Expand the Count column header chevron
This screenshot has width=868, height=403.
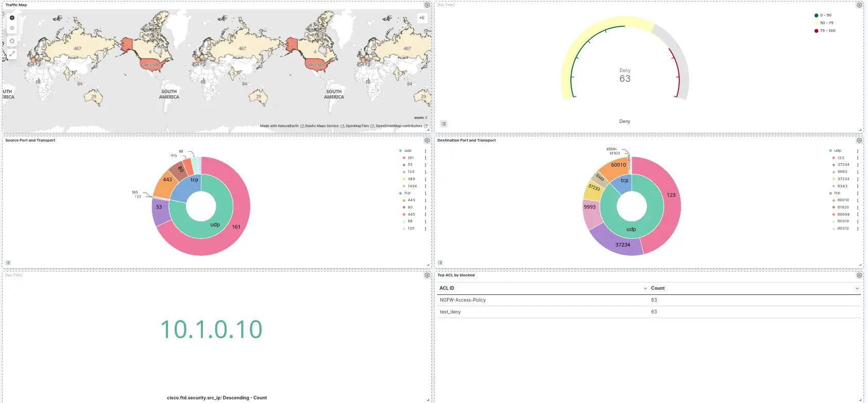857,288
